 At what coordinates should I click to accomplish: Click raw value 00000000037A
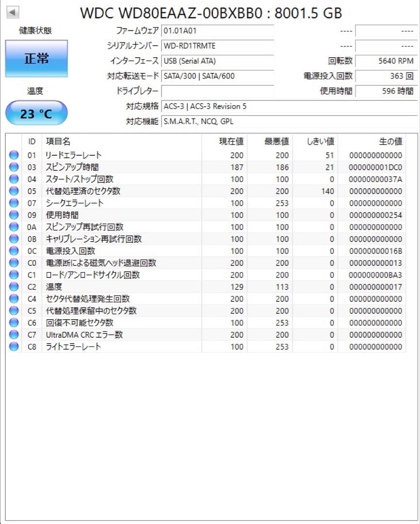(375, 180)
